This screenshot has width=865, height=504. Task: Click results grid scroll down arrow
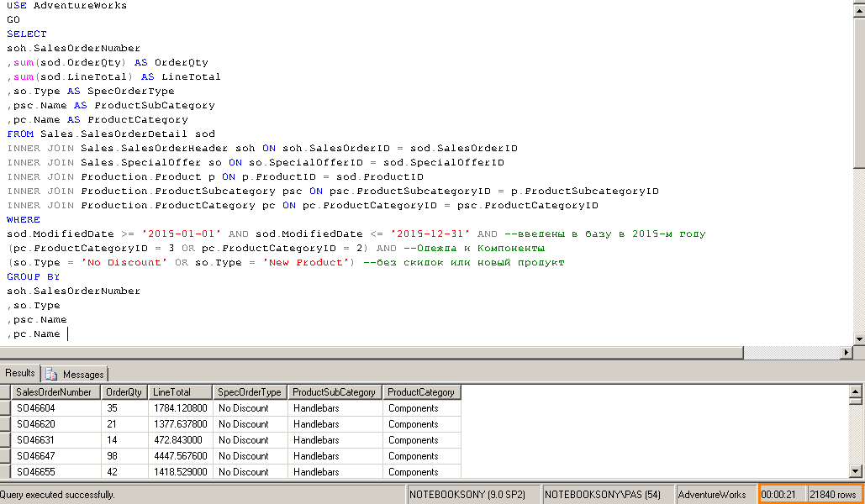point(856,472)
